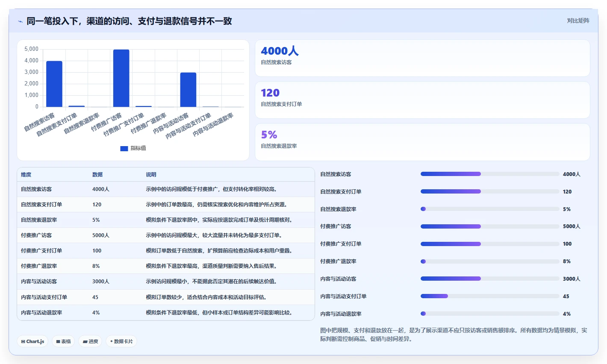Viewport: 607px width, 364px height.
Task: Click 自然搜索支付订单 in the table's first column
Action: pyautogui.click(x=41, y=204)
